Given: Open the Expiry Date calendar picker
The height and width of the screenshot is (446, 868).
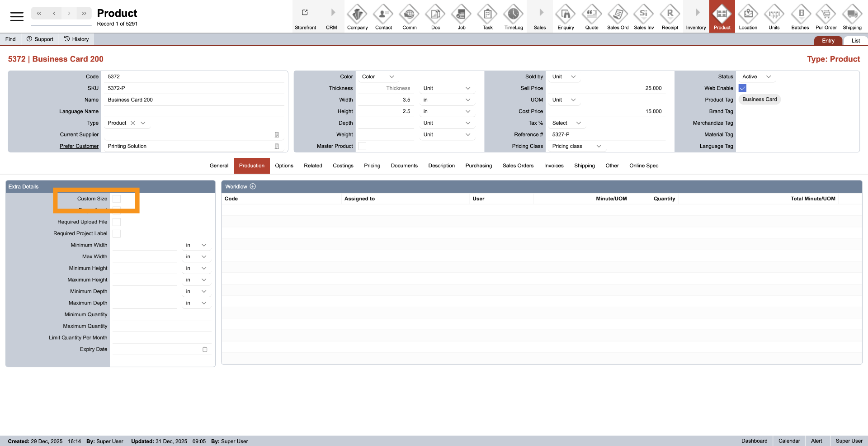Looking at the screenshot, I should click(205, 349).
